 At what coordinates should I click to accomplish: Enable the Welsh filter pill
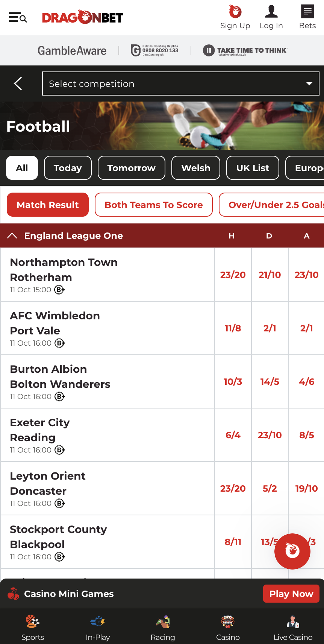pyautogui.click(x=195, y=168)
